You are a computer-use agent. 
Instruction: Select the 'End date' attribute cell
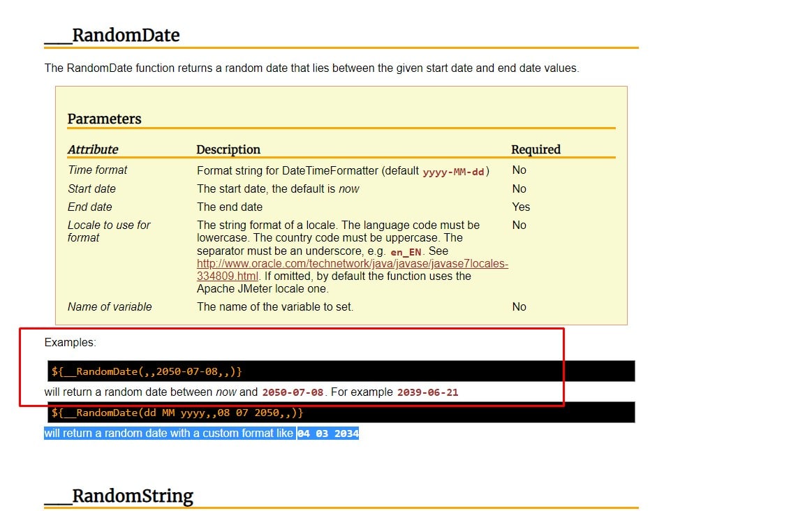[89, 207]
